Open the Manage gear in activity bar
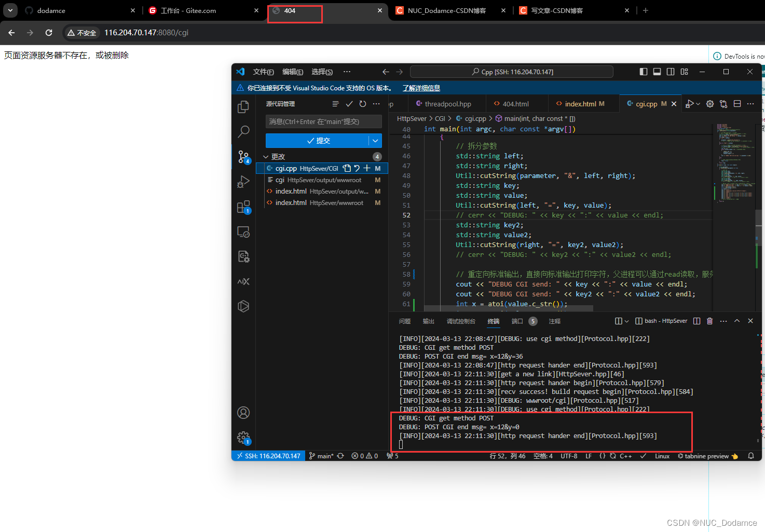765x532 pixels. click(x=243, y=438)
